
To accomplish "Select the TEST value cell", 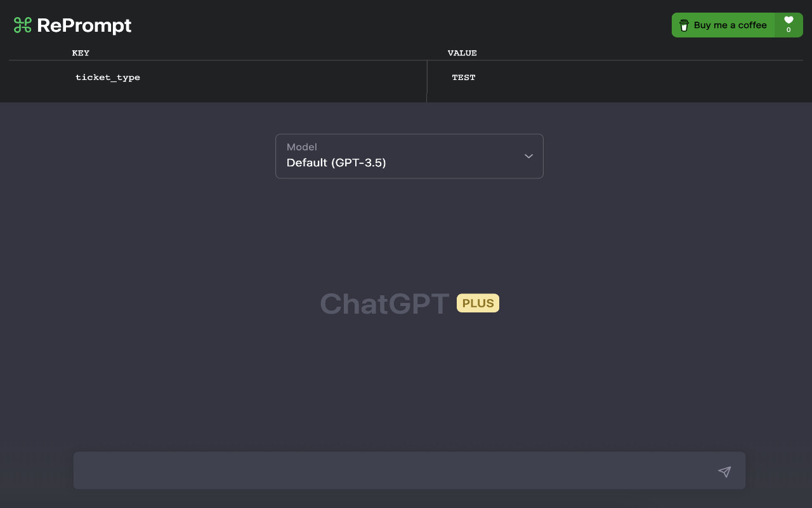I will (464, 77).
